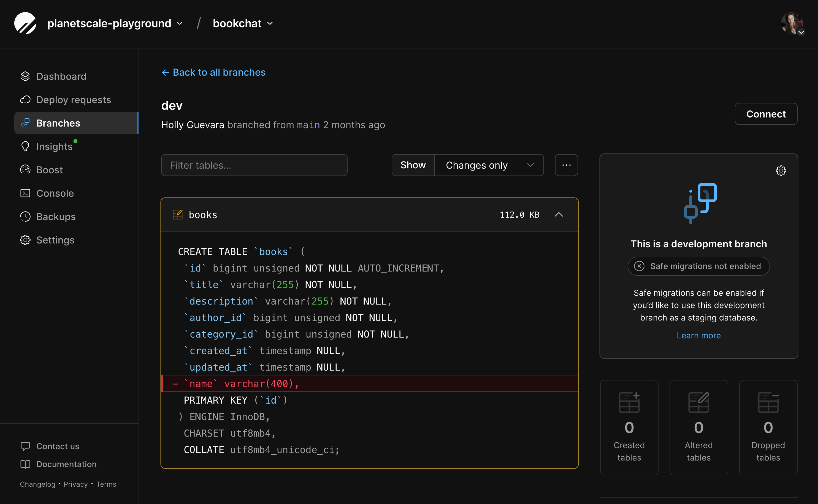Image resolution: width=818 pixels, height=504 pixels.
Task: Select Deploy requests in the sidebar
Action: click(73, 99)
